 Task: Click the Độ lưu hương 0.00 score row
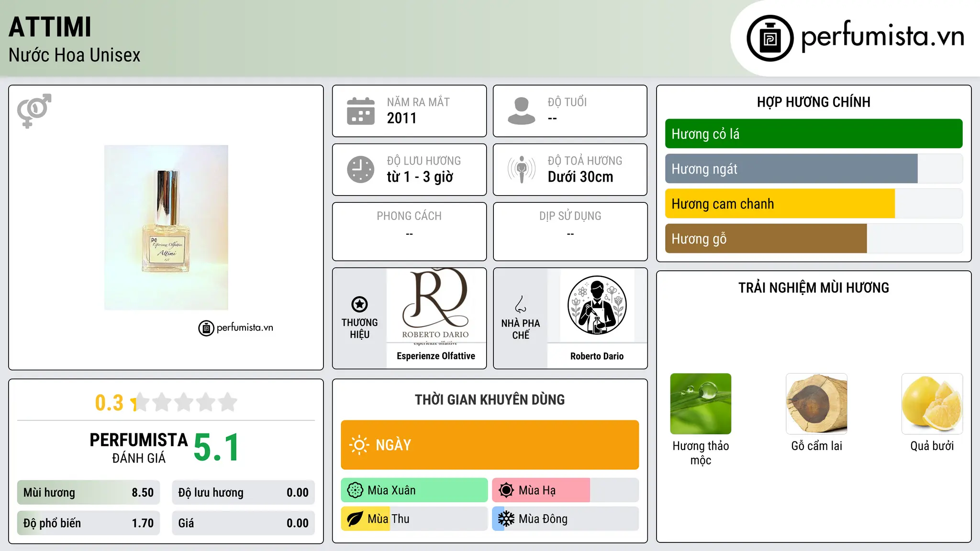click(244, 493)
